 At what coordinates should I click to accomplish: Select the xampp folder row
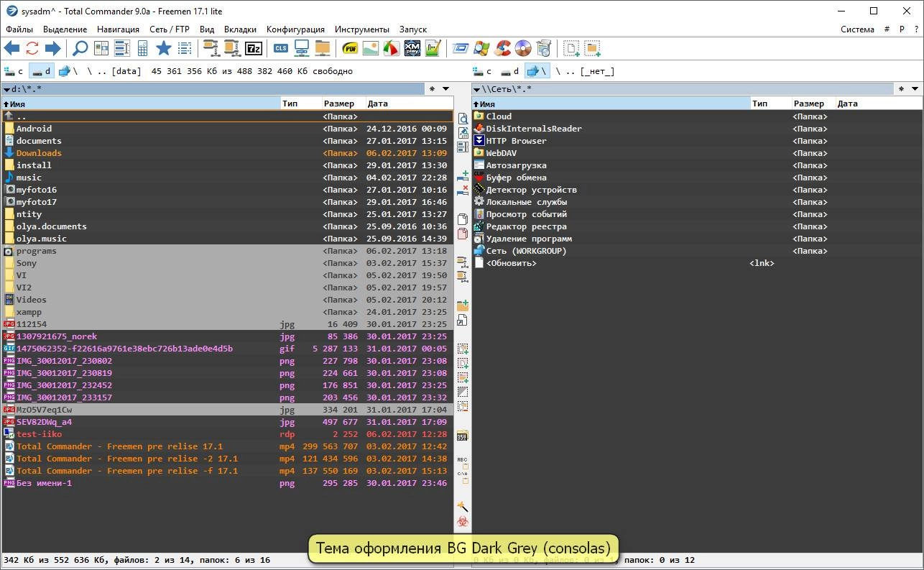click(227, 312)
